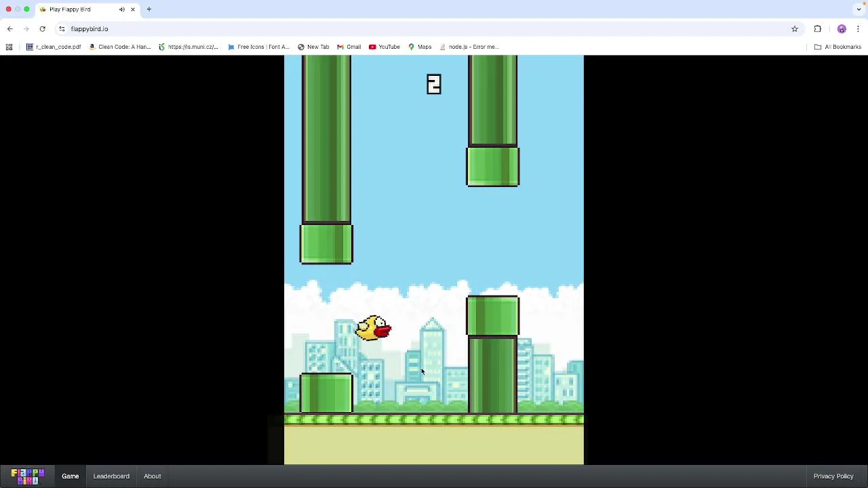
Task: Open a new tab with plus button
Action: (x=149, y=9)
